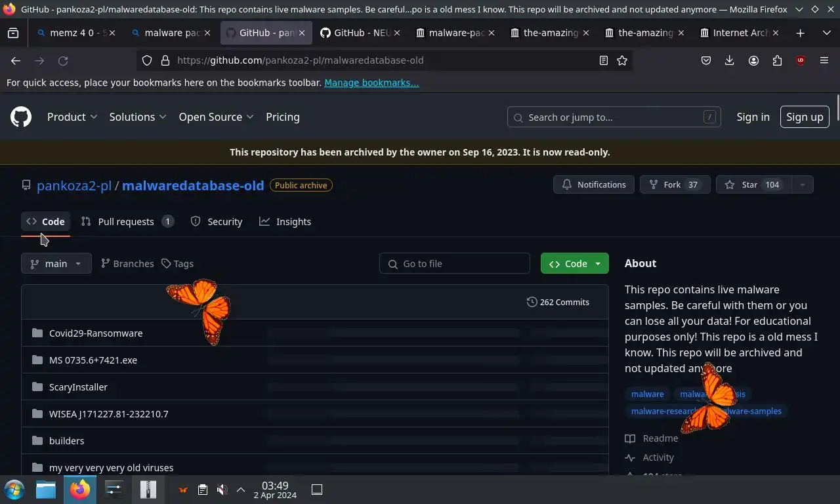
Task: Click the padlock site security icon
Action: pos(165,60)
